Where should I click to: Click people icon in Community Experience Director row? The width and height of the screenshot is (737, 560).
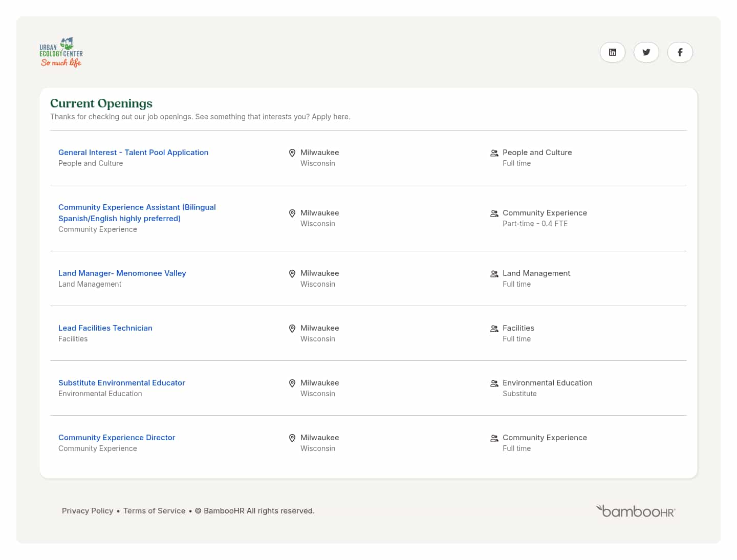pyautogui.click(x=494, y=438)
